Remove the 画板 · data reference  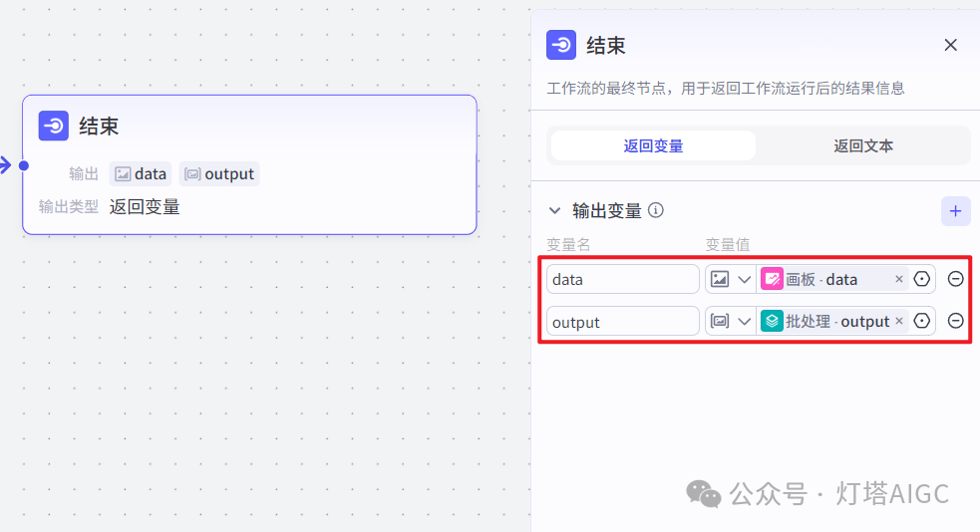[899, 279]
